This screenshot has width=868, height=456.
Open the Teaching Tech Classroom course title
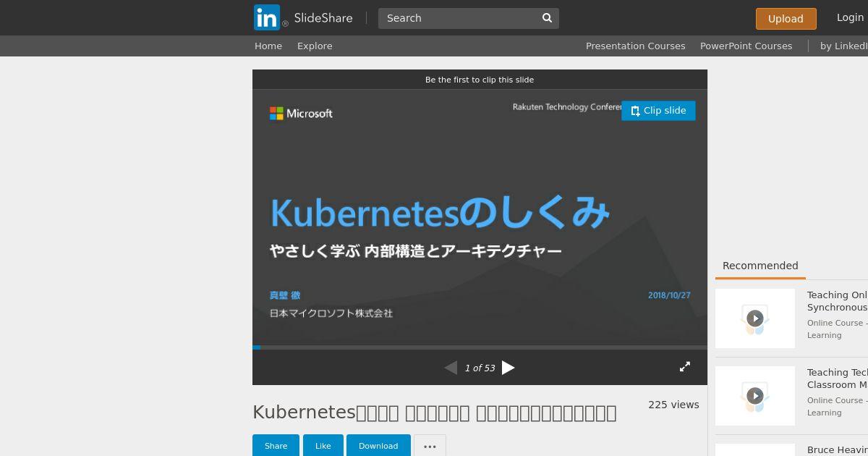pyautogui.click(x=838, y=378)
